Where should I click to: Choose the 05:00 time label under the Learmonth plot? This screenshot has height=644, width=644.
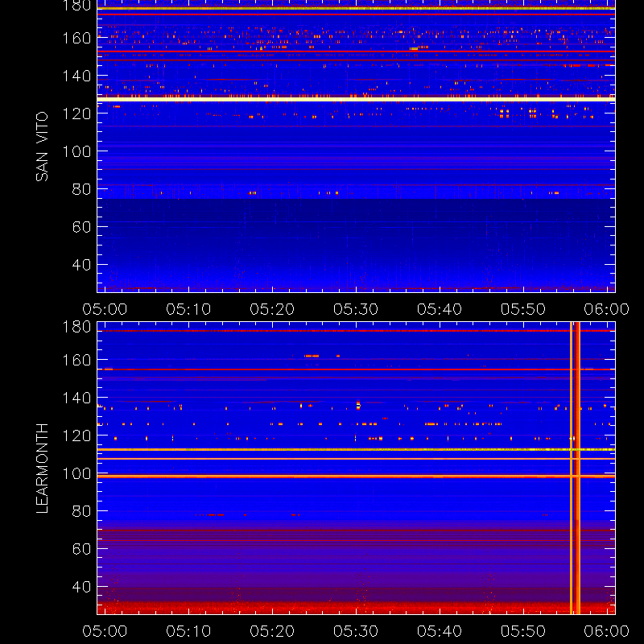(105, 631)
